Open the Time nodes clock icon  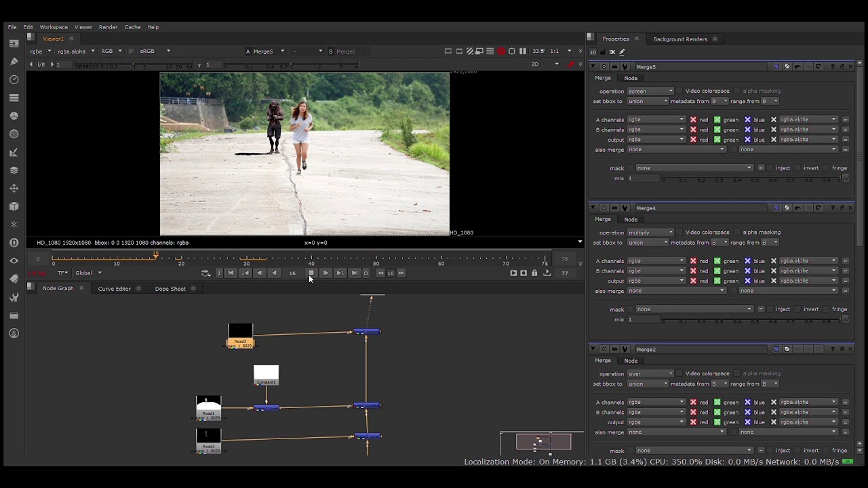click(14, 79)
